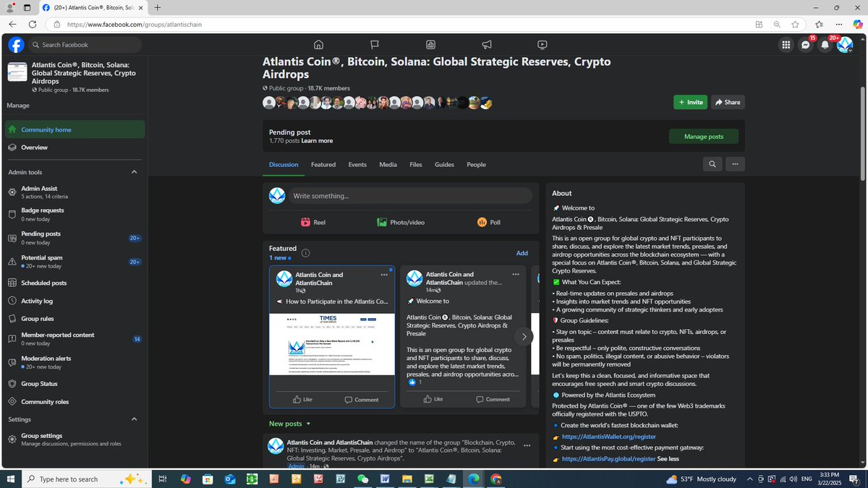Open the Files tab

(416, 164)
